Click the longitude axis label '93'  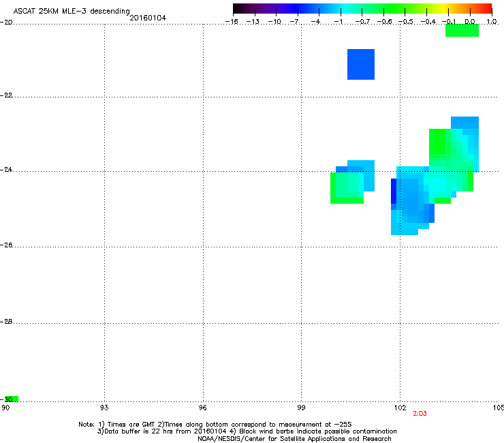[104, 408]
